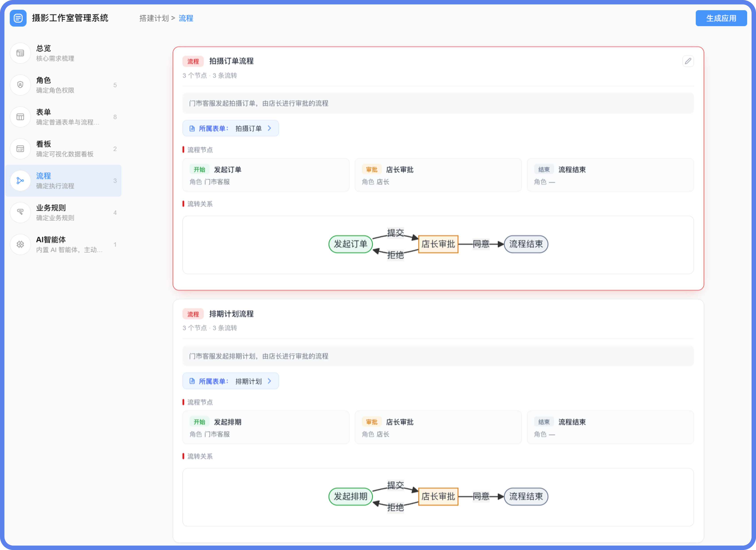The image size is (756, 550).
Task: Click the 业务规则 icon in sidebar
Action: (20, 212)
